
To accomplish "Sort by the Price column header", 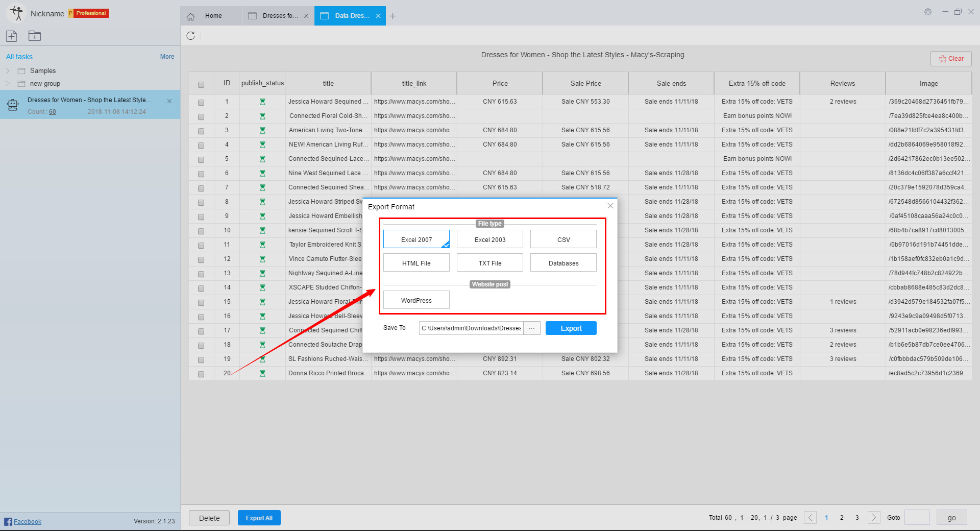I will [x=500, y=83].
